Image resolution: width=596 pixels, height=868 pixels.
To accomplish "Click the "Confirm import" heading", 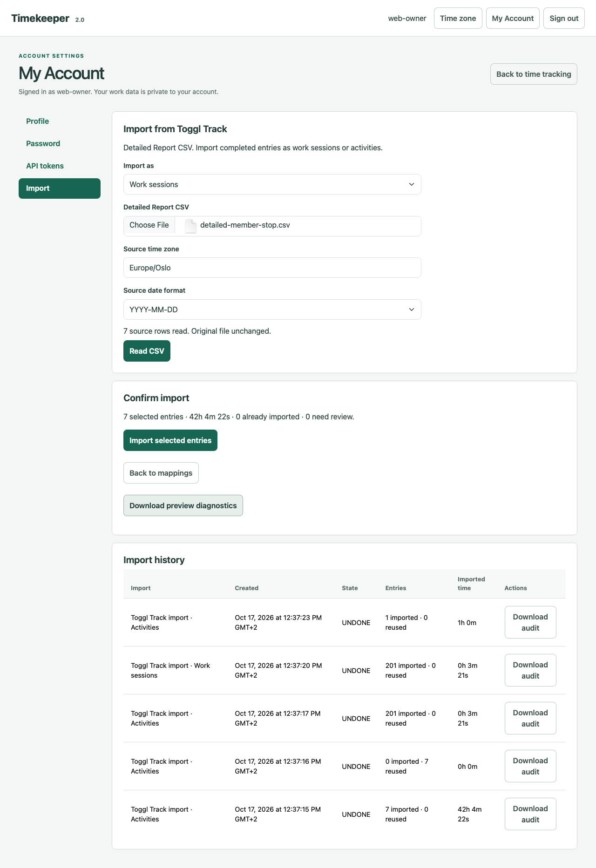I will click(156, 398).
